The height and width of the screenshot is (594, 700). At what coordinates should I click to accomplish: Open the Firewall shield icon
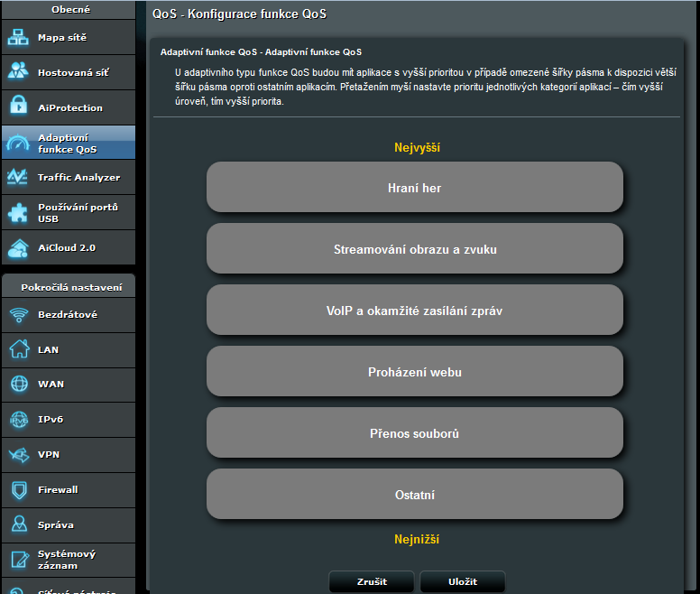tap(19, 490)
